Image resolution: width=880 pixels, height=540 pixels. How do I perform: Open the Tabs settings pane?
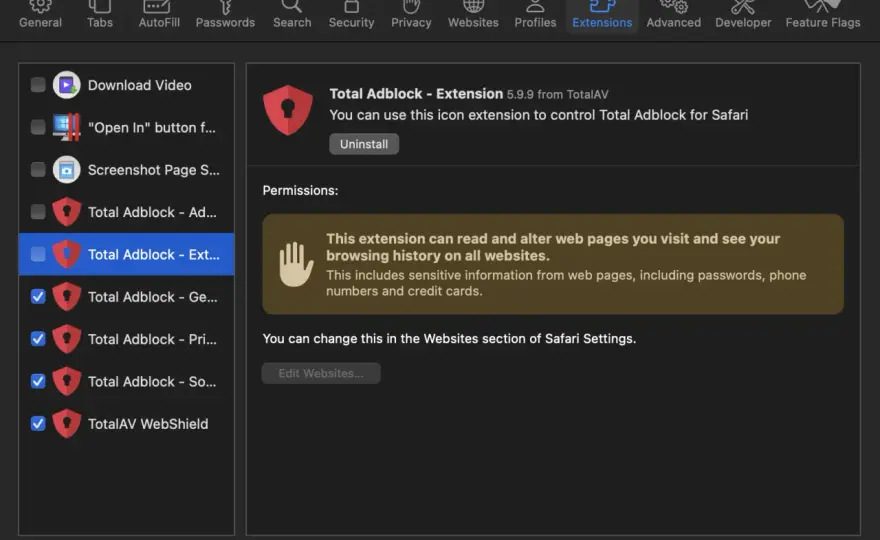point(100,16)
